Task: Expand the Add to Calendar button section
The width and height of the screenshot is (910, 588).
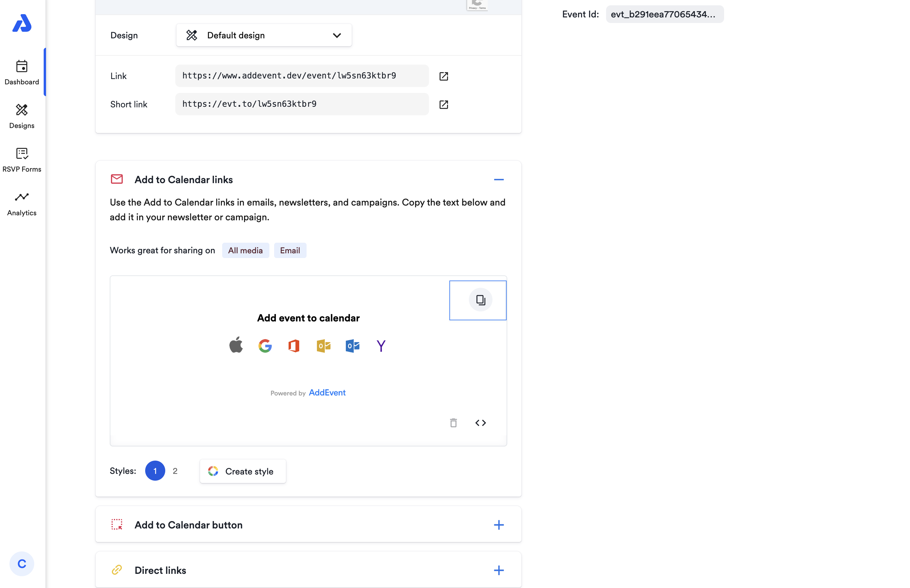Action: click(x=499, y=525)
